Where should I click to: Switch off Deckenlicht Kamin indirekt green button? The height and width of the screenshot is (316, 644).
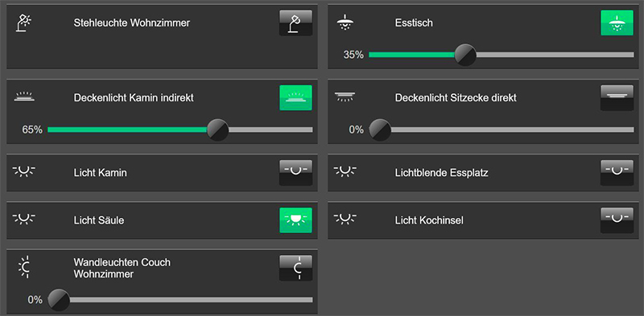click(x=295, y=97)
